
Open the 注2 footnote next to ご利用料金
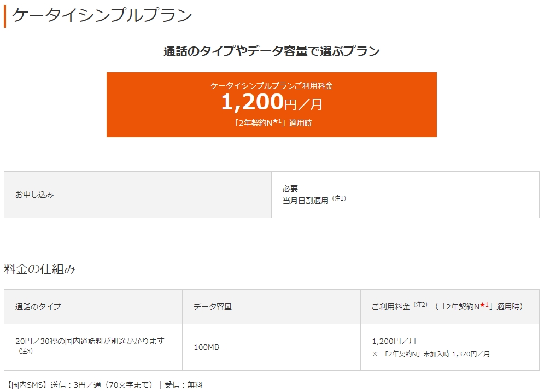420,304
